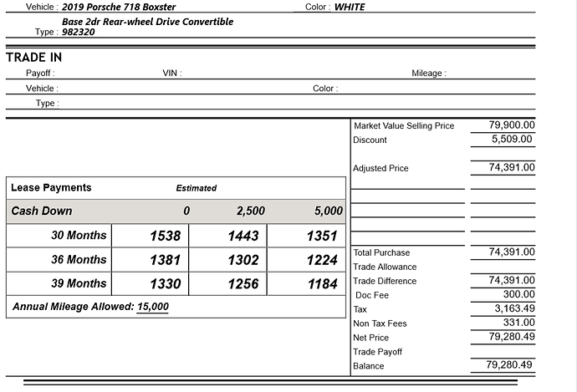Image resolution: width=577 pixels, height=392 pixels.
Task: Click the Discount amount 5,509.00
Action: [x=512, y=139]
